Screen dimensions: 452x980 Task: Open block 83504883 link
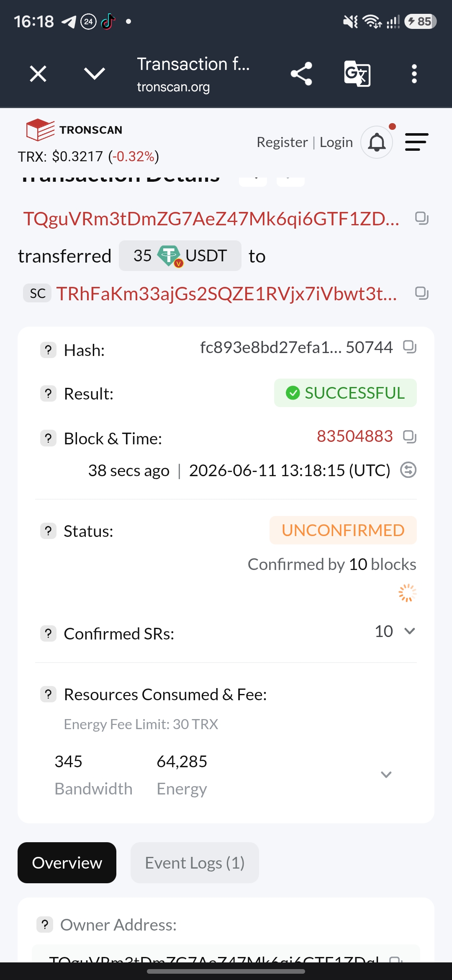click(x=355, y=436)
